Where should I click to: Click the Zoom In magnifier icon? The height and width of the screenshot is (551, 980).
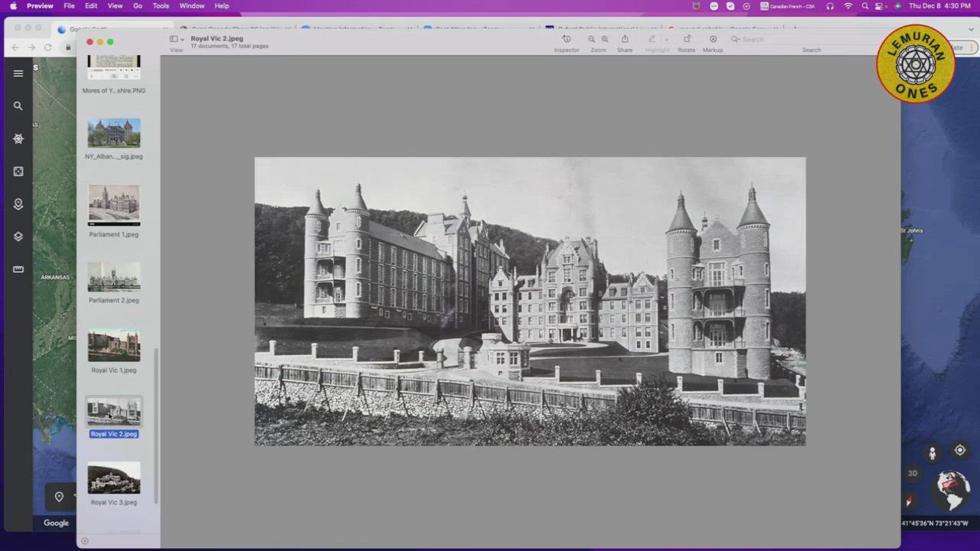tap(605, 39)
